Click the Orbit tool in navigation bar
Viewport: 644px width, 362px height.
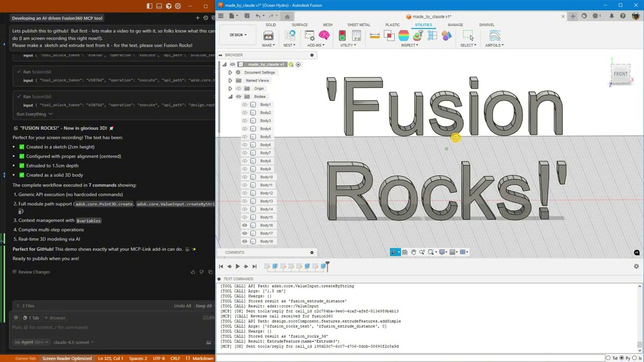[395, 252]
